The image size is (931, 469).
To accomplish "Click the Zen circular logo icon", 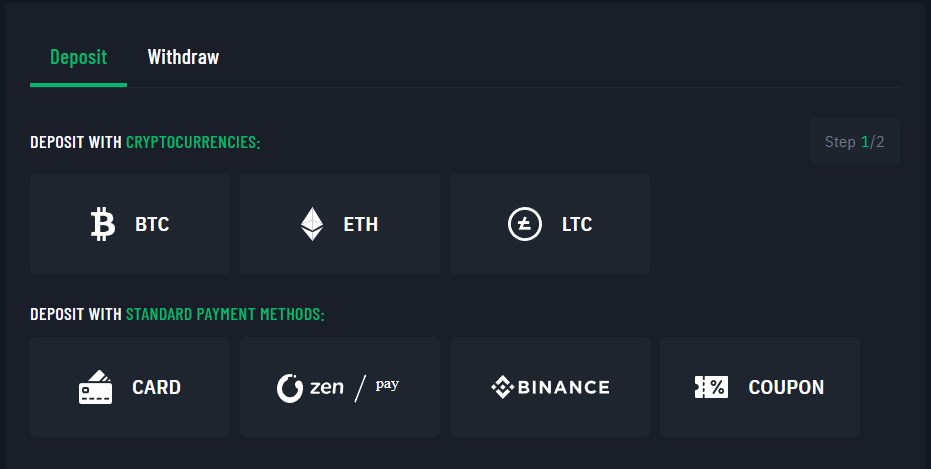I will tap(290, 388).
